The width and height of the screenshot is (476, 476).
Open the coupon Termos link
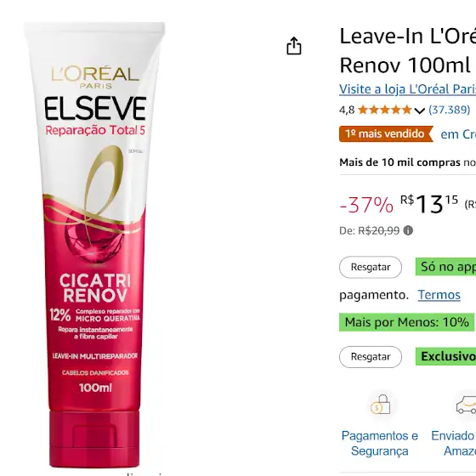point(439,295)
